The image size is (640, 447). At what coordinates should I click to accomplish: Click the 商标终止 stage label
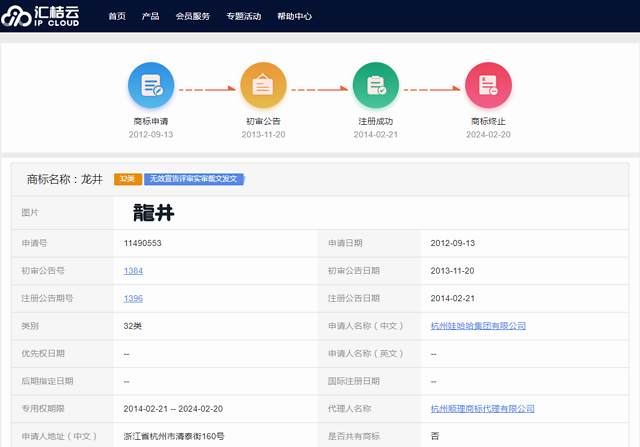488,121
